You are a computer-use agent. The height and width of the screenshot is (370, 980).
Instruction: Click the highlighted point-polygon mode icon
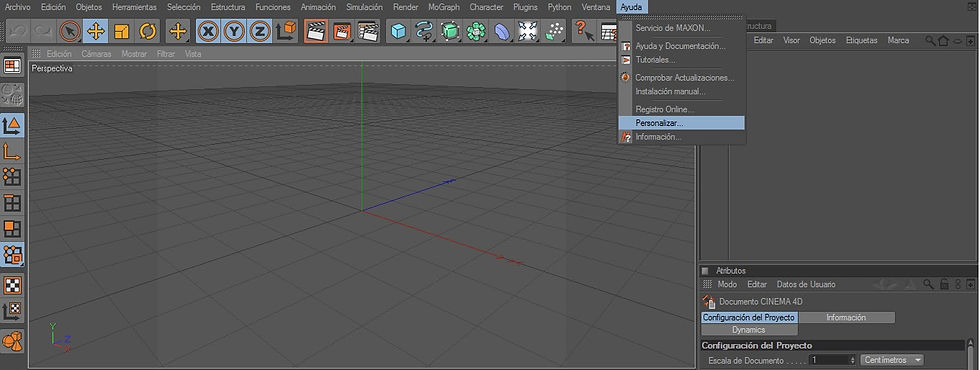click(x=12, y=254)
